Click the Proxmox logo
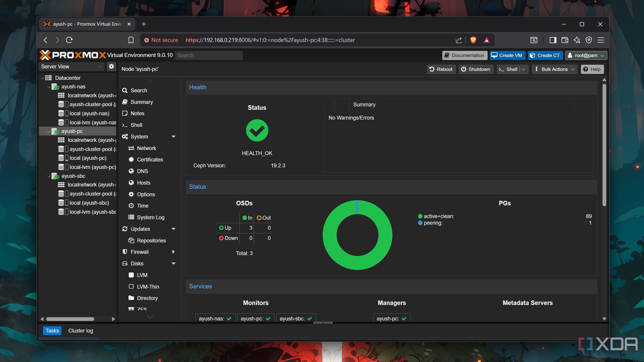This screenshot has height=362, width=644. click(73, 55)
